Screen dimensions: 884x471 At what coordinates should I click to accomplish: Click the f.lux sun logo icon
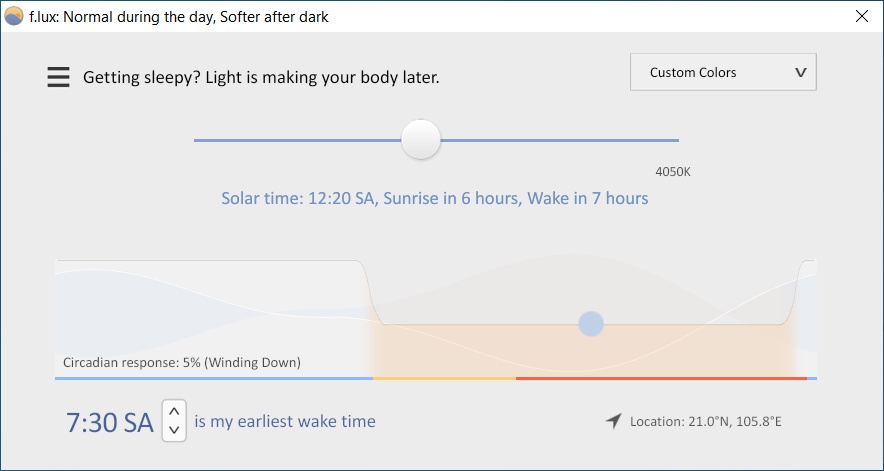(x=14, y=16)
